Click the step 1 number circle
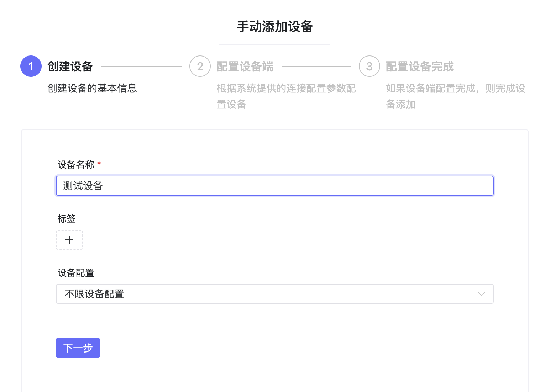Screen dimensions: 556x392 [31, 66]
